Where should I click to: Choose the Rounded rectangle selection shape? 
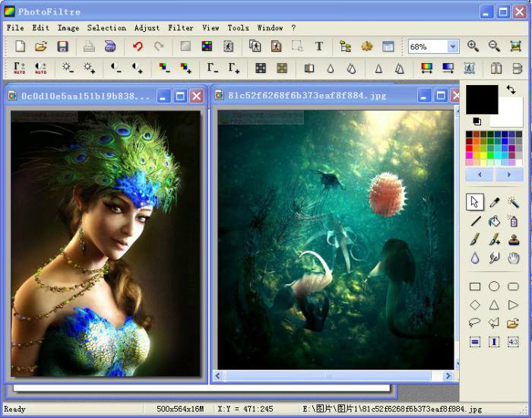513,287
